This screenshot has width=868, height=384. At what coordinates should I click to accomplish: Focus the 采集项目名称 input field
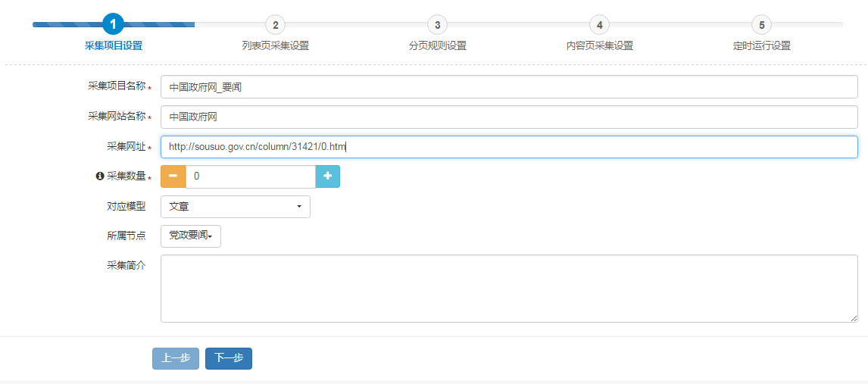509,87
